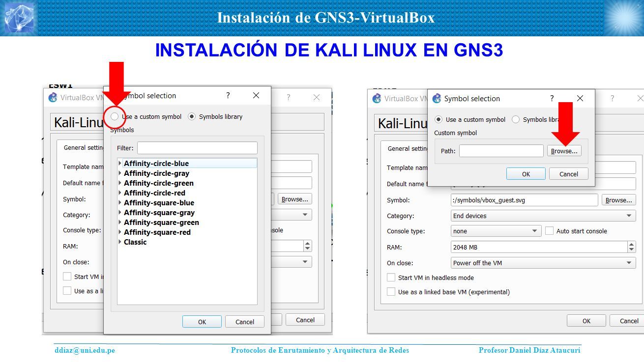Select 'Symbols library' radio in right dialog
644x362 pixels.
(x=516, y=119)
